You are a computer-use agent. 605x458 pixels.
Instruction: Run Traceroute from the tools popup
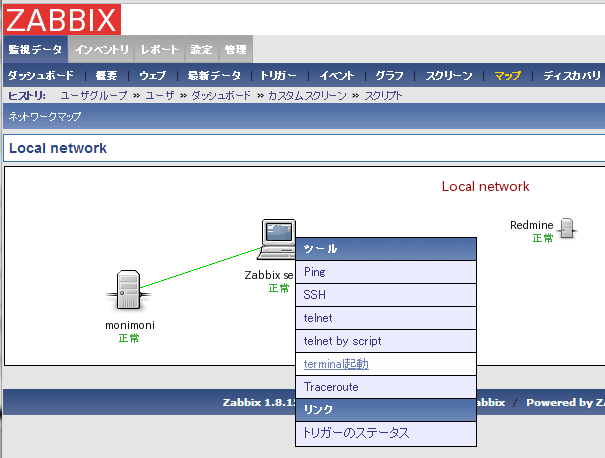386,387
